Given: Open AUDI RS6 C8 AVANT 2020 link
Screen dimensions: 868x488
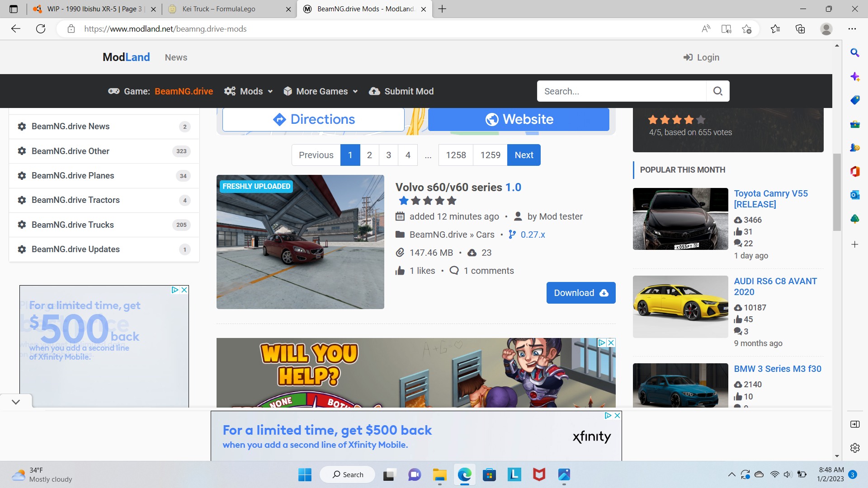Looking at the screenshot, I should tap(775, 286).
